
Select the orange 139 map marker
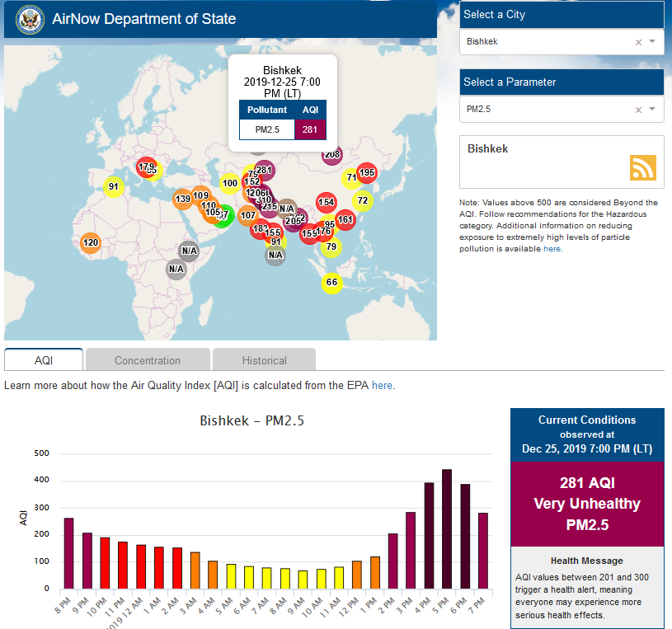(x=183, y=199)
